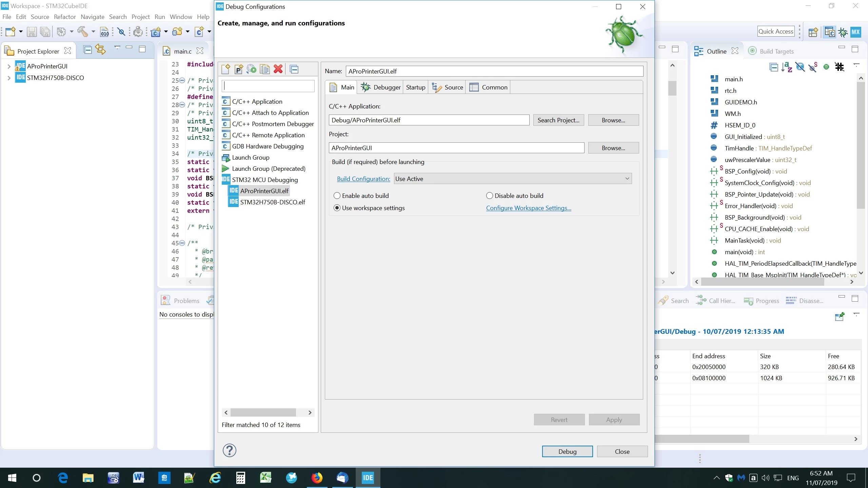Collapse all in Project Explorer panel
The width and height of the screenshot is (868, 488).
pos(87,50)
